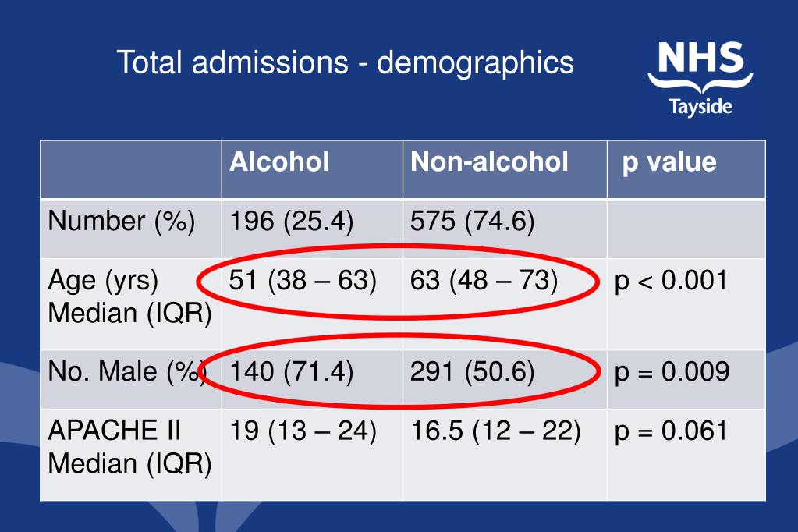Click the "575 (74.6)" table cell
This screenshot has width=798, height=532.
(x=473, y=222)
